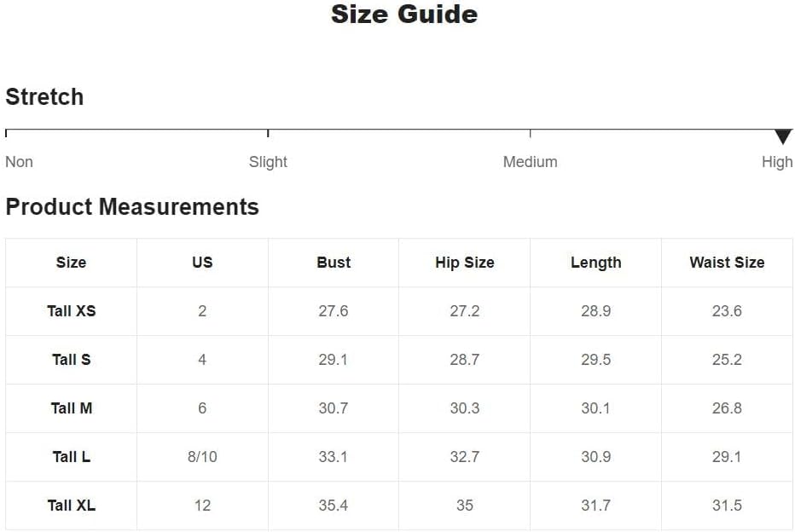
Task: Select the "Tall XL" size row label
Action: (72, 506)
